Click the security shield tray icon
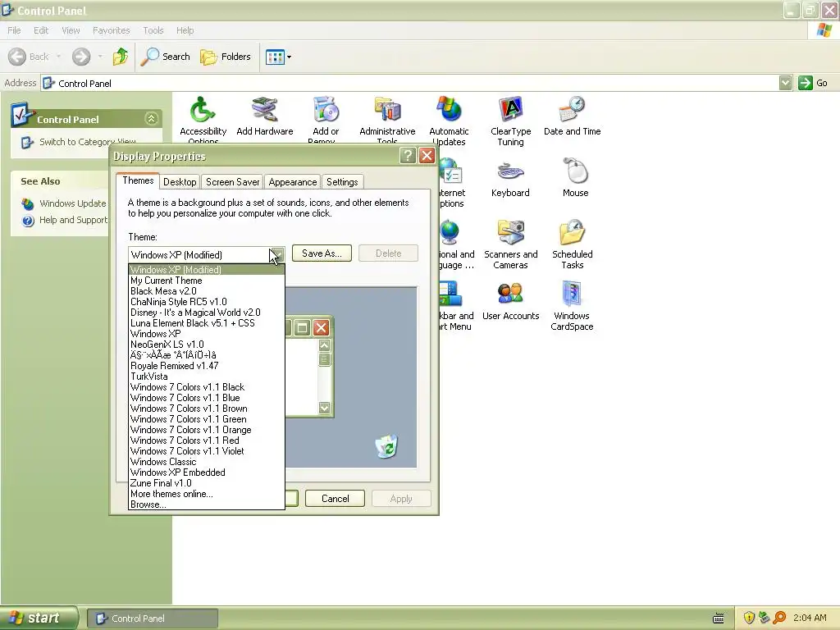This screenshot has height=630, width=840. (749, 619)
